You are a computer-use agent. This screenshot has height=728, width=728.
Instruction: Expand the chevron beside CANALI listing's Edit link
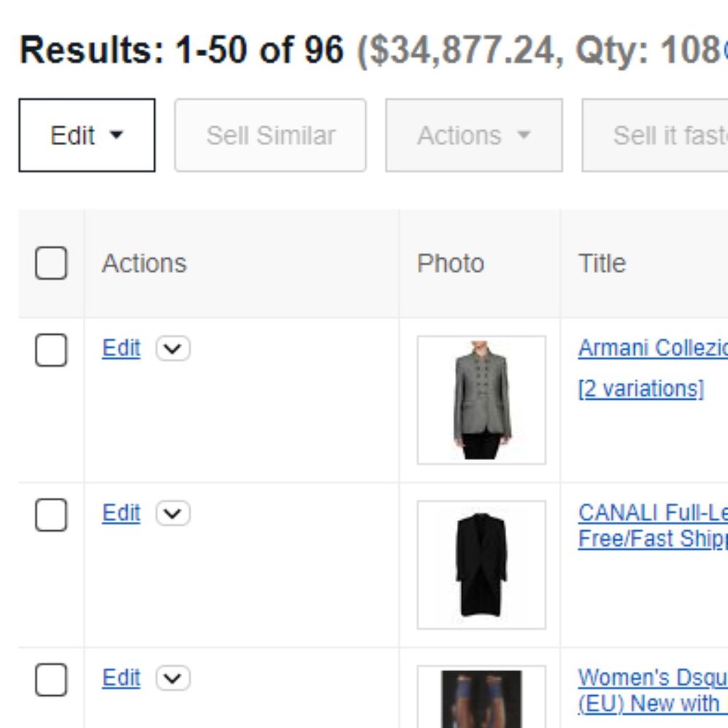pyautogui.click(x=173, y=513)
